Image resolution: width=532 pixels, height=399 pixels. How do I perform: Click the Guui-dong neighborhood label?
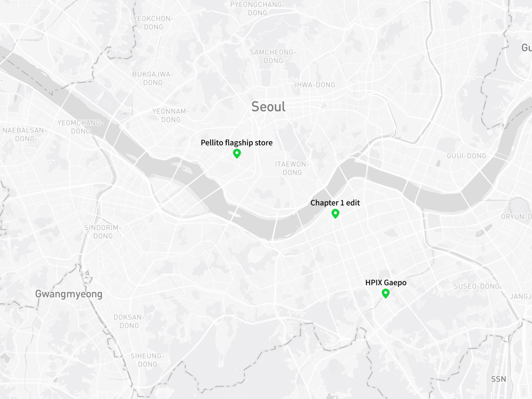(466, 156)
